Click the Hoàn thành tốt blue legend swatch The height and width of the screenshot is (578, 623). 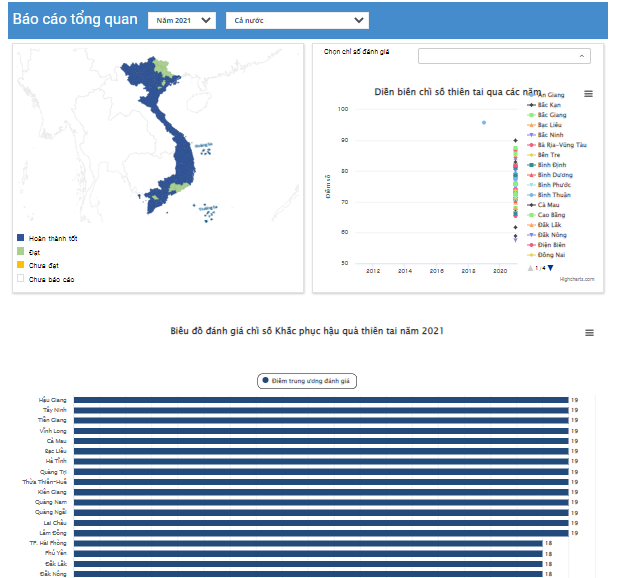click(20, 239)
